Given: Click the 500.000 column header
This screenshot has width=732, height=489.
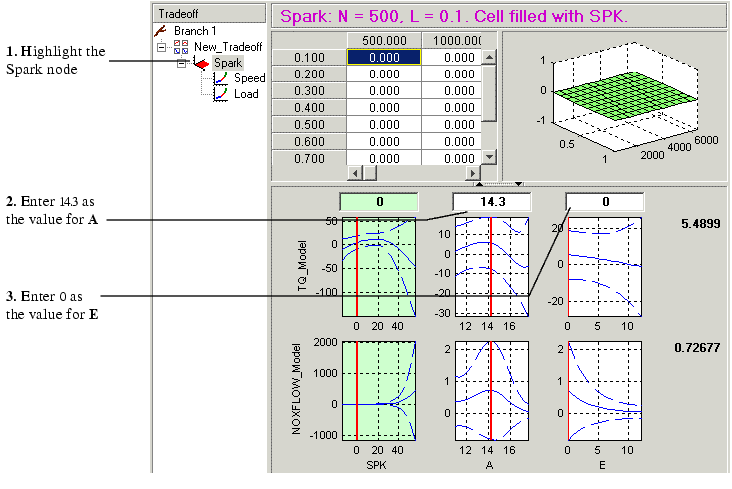Looking at the screenshot, I should click(384, 41).
